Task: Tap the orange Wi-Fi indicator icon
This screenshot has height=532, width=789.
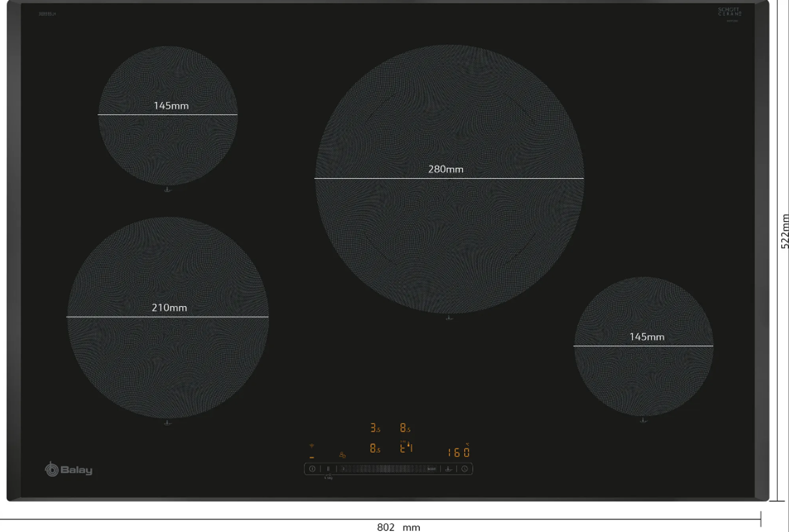Action: 312,446
